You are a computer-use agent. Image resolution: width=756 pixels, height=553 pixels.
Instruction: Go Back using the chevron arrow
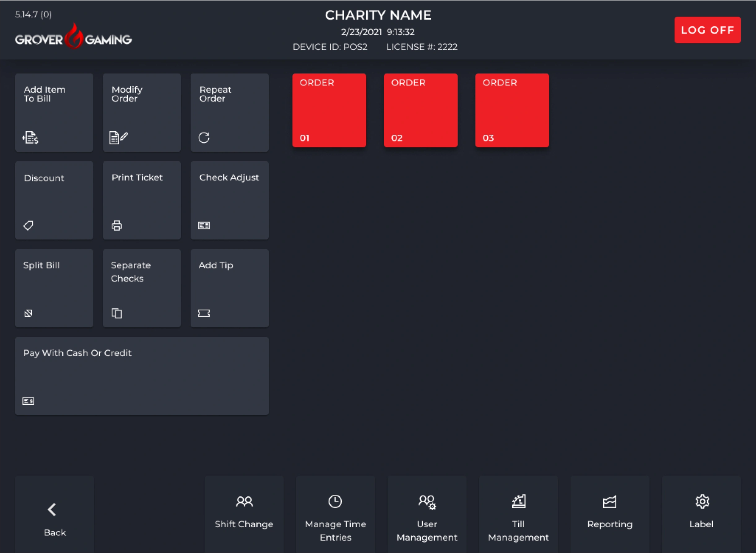[x=52, y=510]
